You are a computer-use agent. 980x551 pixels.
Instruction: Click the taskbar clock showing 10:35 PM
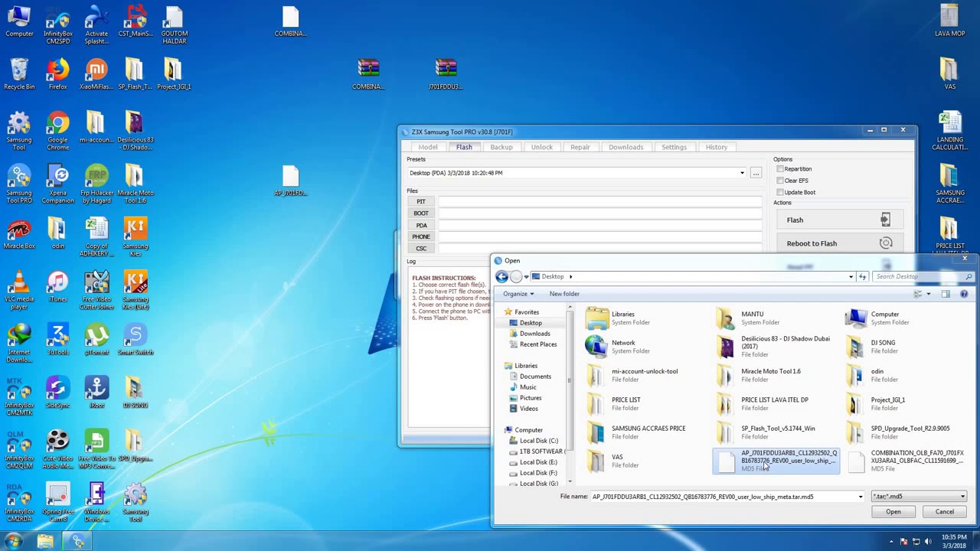tap(953, 542)
